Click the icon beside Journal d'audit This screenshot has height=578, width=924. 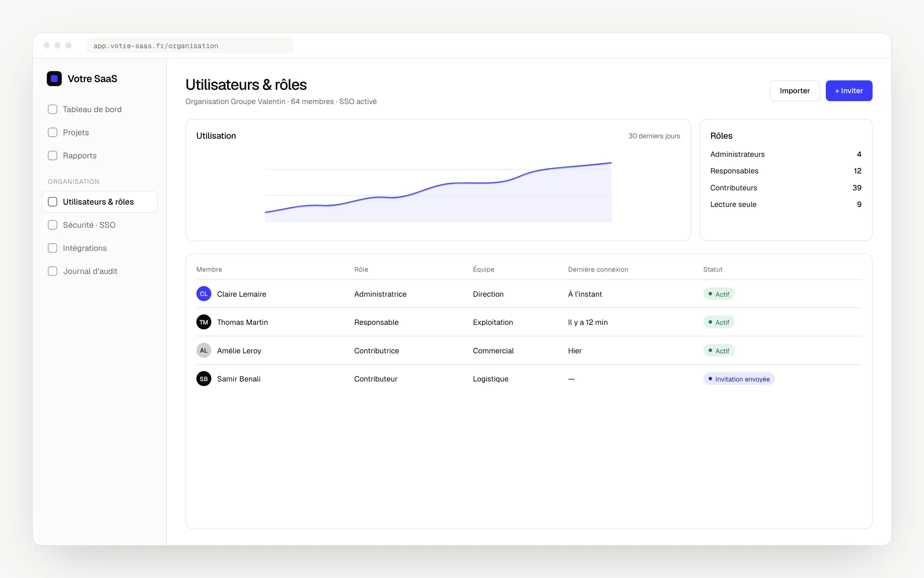coord(52,271)
